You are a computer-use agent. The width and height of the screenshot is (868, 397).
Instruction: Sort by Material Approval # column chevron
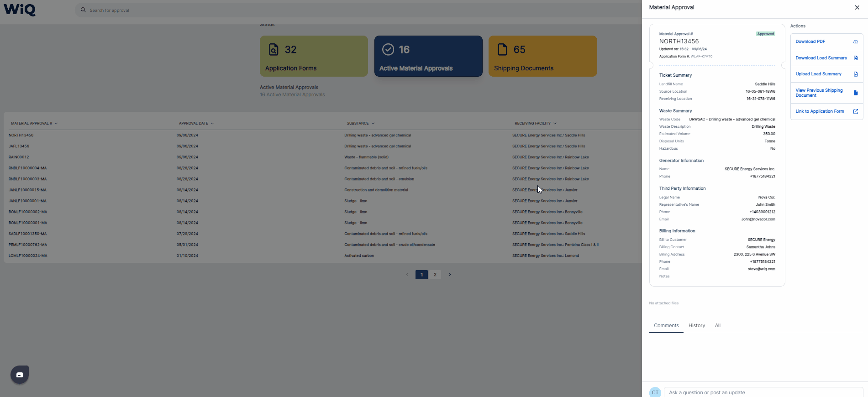click(x=56, y=124)
